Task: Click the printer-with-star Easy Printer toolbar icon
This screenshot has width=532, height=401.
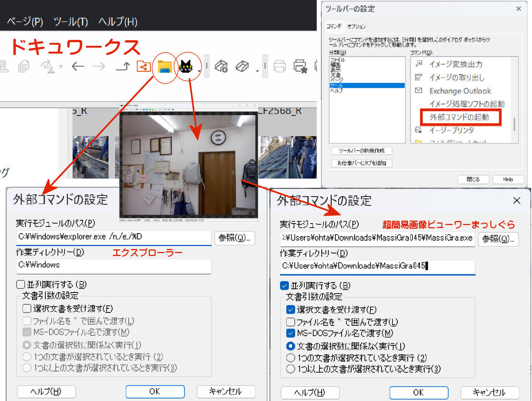Action: (x=300, y=66)
